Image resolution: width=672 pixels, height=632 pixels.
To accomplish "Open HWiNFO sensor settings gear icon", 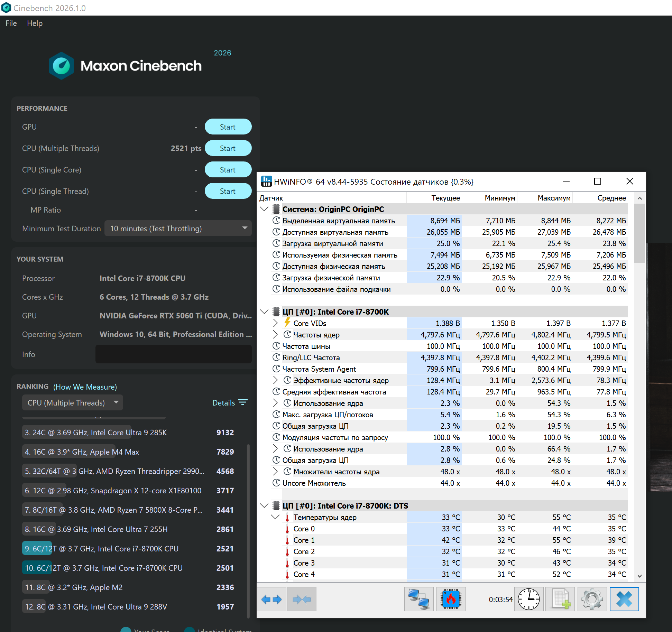I will 592,599.
